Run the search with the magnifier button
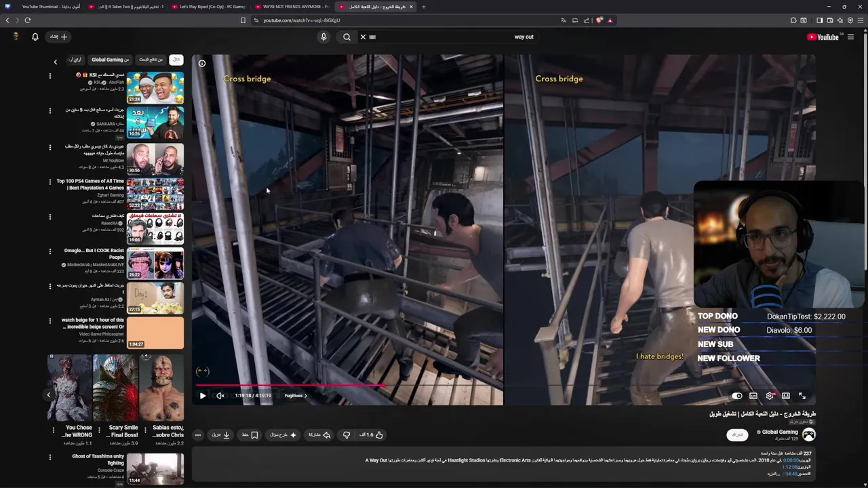 tap(347, 37)
